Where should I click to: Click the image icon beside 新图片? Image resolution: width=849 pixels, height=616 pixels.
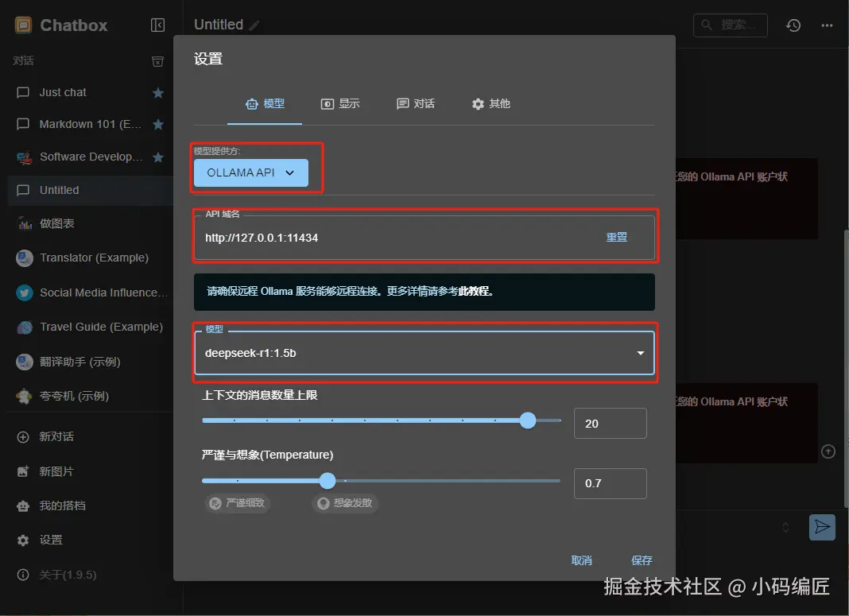(x=23, y=471)
